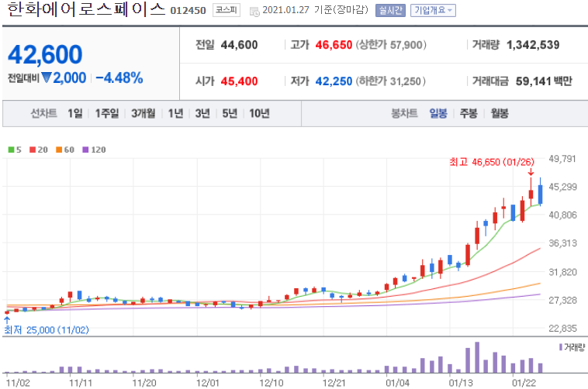Click previous close value 44,600

[239, 45]
